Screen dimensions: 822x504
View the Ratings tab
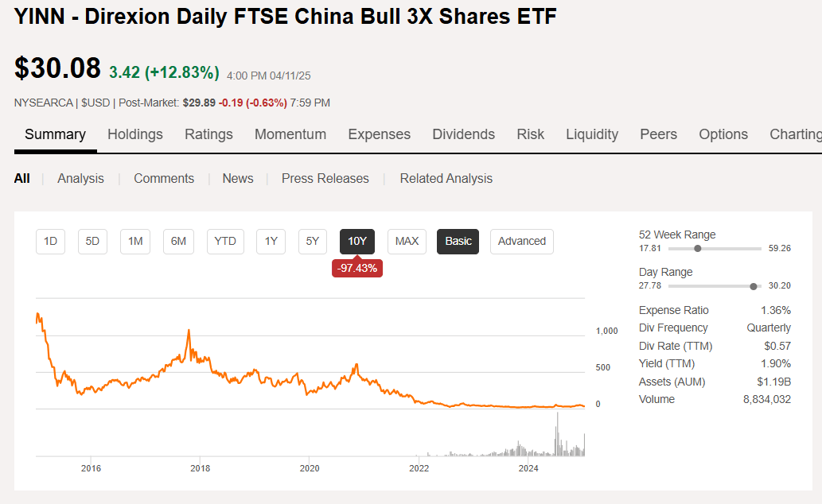208,134
